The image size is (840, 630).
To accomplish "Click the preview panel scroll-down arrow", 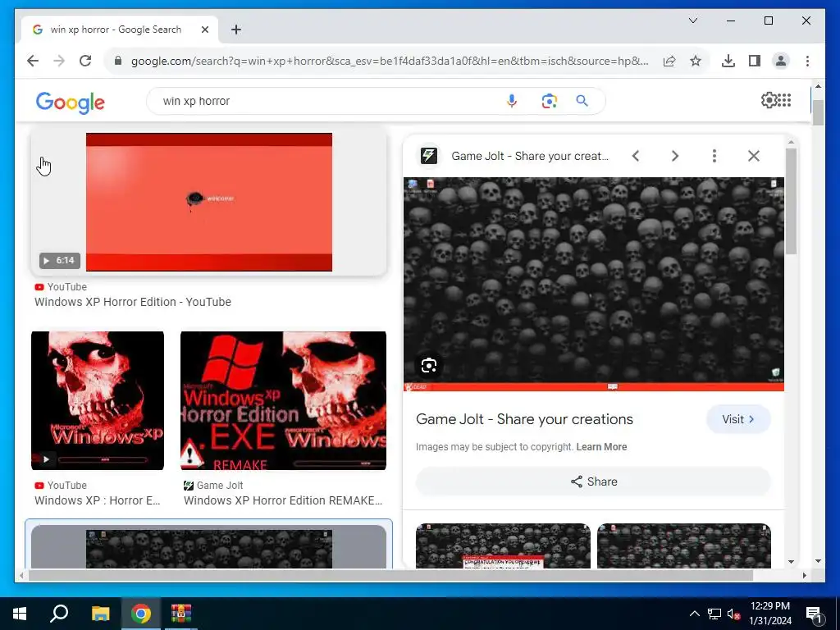I will tap(791, 562).
